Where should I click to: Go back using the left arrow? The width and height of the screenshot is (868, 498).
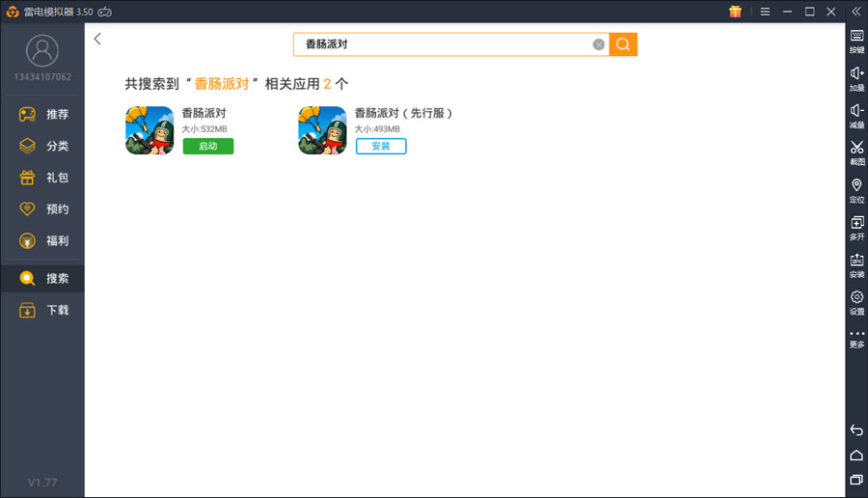(x=97, y=40)
